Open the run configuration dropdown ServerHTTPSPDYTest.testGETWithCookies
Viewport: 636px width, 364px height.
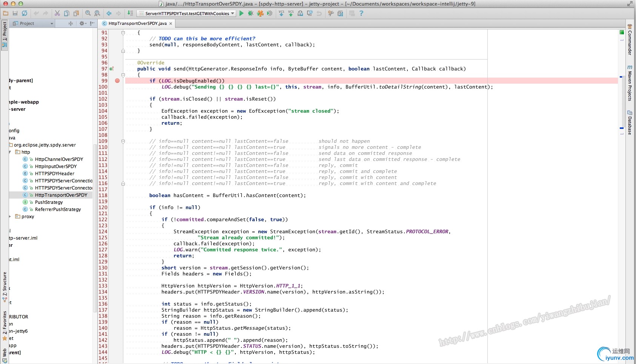186,14
